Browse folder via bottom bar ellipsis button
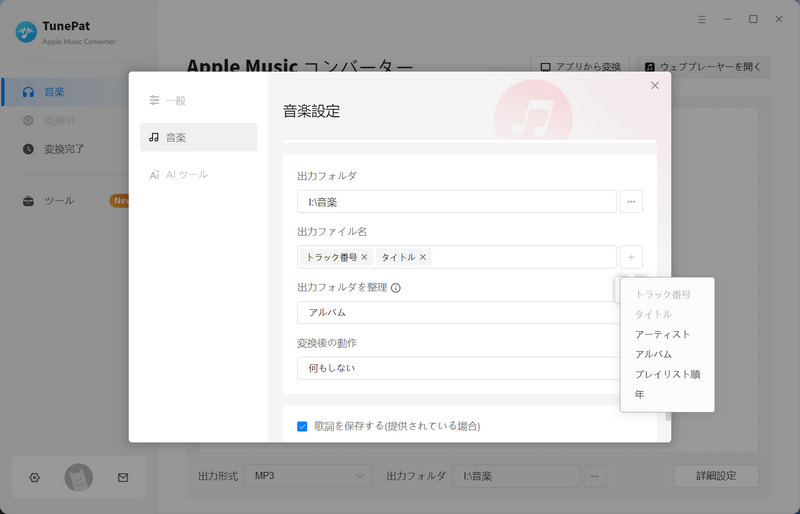800x514 pixels. point(595,476)
